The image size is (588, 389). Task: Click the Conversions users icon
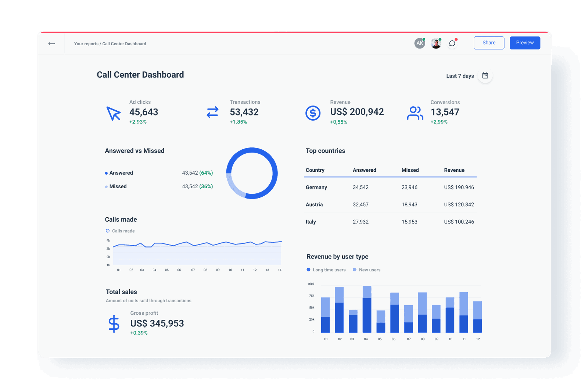[x=415, y=113]
